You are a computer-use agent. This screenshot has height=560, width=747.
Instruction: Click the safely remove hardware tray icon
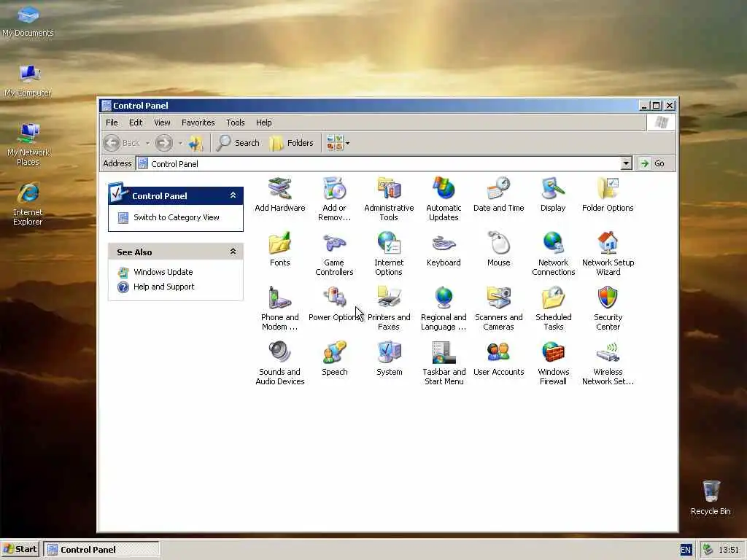708,550
